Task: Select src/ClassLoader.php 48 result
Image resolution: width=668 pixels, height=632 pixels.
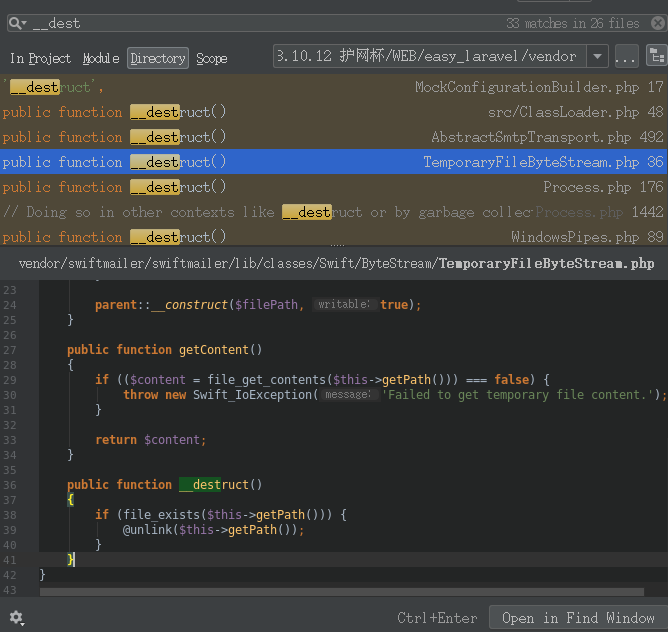Action: point(334,112)
